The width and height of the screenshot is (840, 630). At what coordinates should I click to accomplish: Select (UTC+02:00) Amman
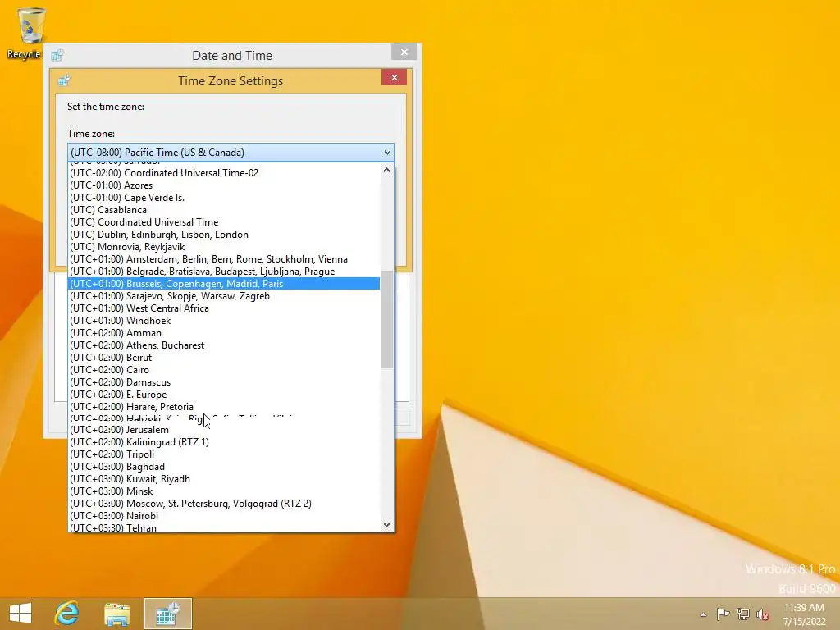click(224, 333)
